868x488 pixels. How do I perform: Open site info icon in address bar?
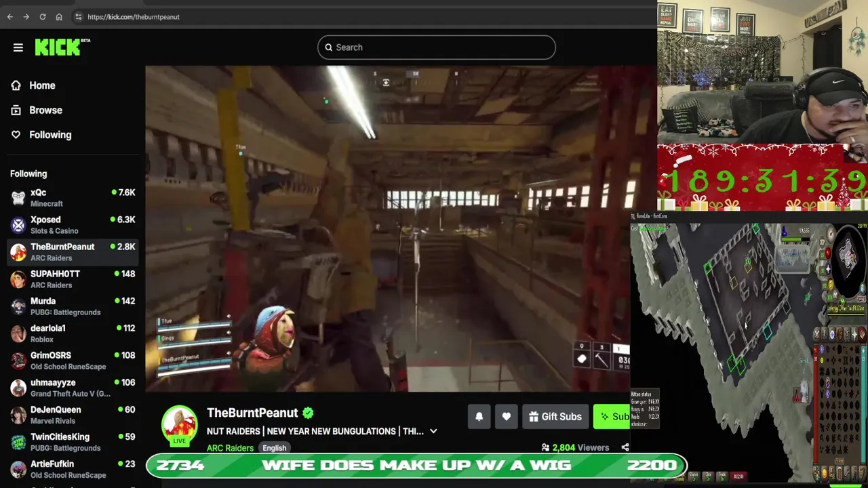coord(79,17)
